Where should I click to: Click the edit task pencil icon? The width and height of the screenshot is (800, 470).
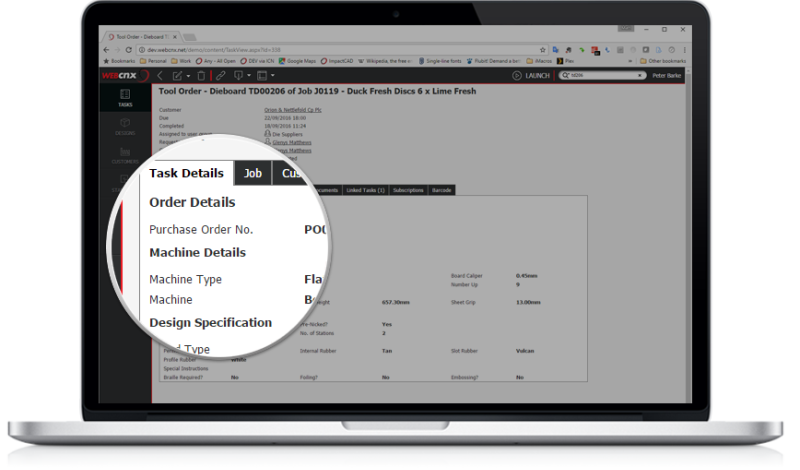tap(177, 76)
